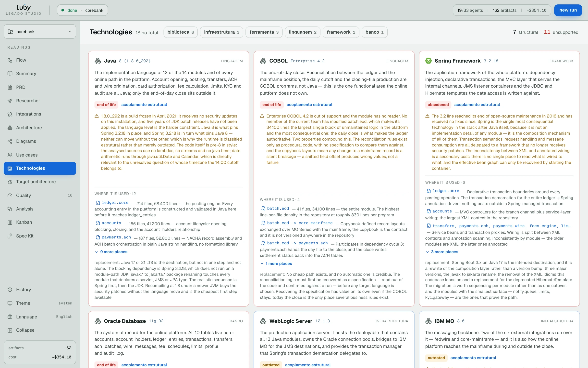Open the transfers, payments.ach modules link
588x368 pixels.
click(499, 226)
